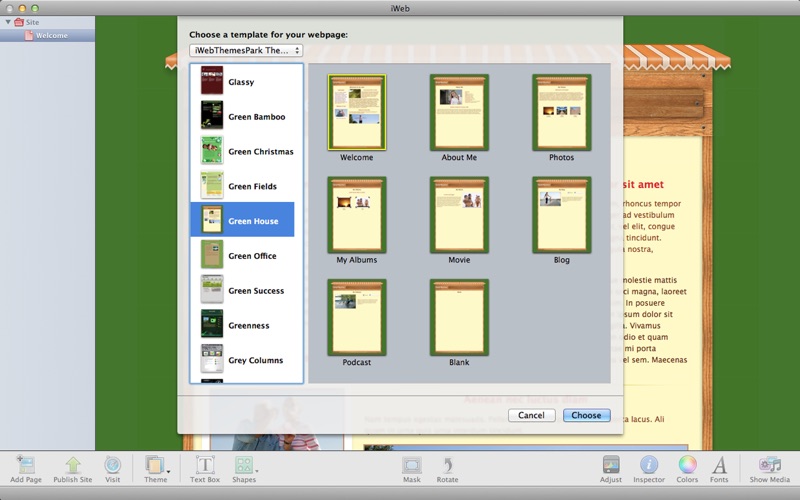Click the 'Welcome' label in sidebar
Viewport: 800px width, 500px height.
point(52,35)
